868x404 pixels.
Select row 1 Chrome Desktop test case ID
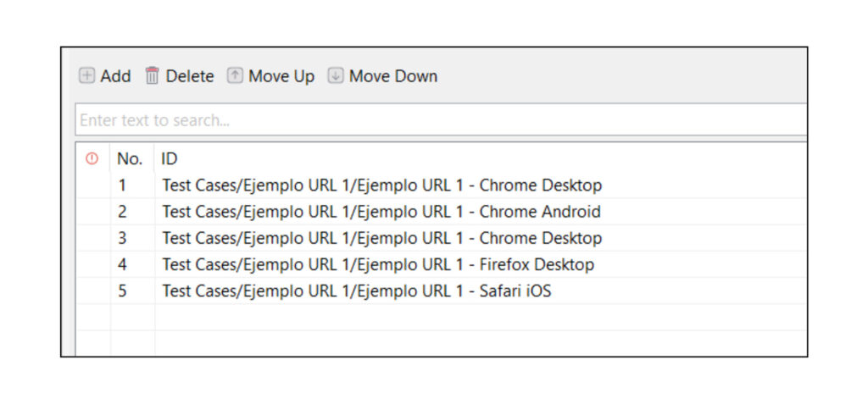(381, 185)
